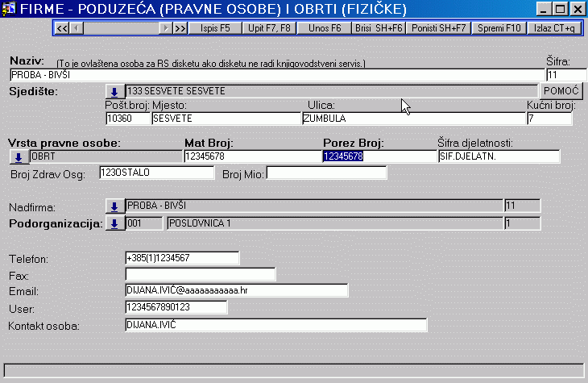Image resolution: width=588 pixels, height=383 pixels.
Task: Click right arrow of record scrollbar
Action: click(166, 28)
